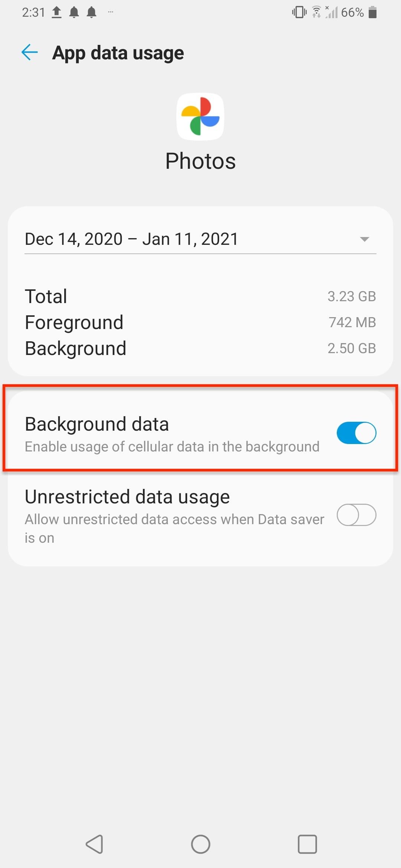The height and width of the screenshot is (868, 401).
Task: Tap the vibrate mode status icon
Action: pyautogui.click(x=299, y=12)
